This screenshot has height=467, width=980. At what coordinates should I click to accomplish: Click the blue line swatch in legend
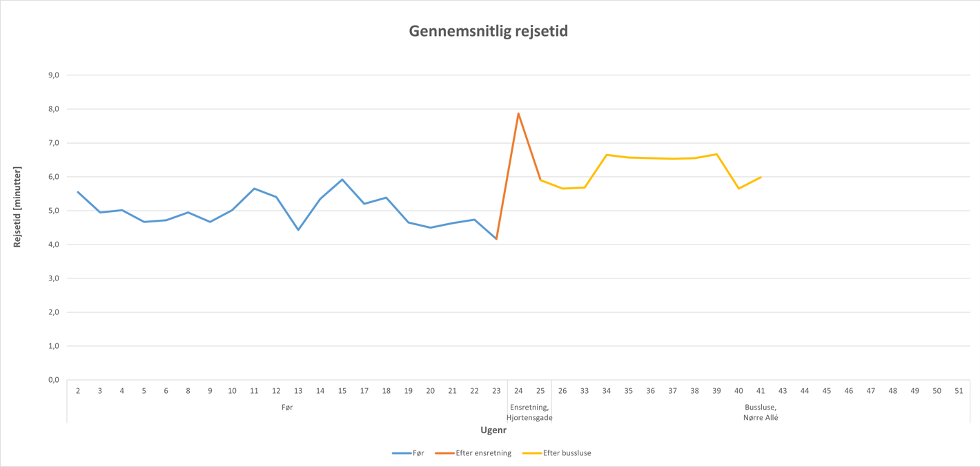(401, 453)
